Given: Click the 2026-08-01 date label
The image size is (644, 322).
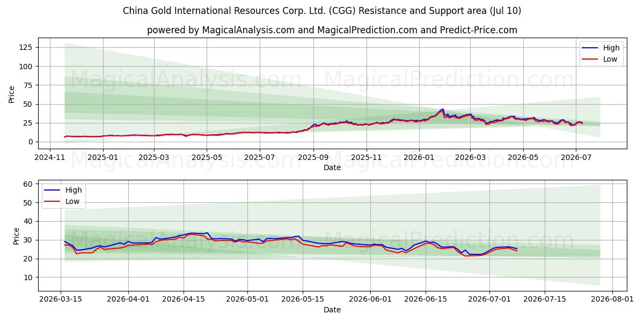Looking at the screenshot, I should (x=612, y=299).
